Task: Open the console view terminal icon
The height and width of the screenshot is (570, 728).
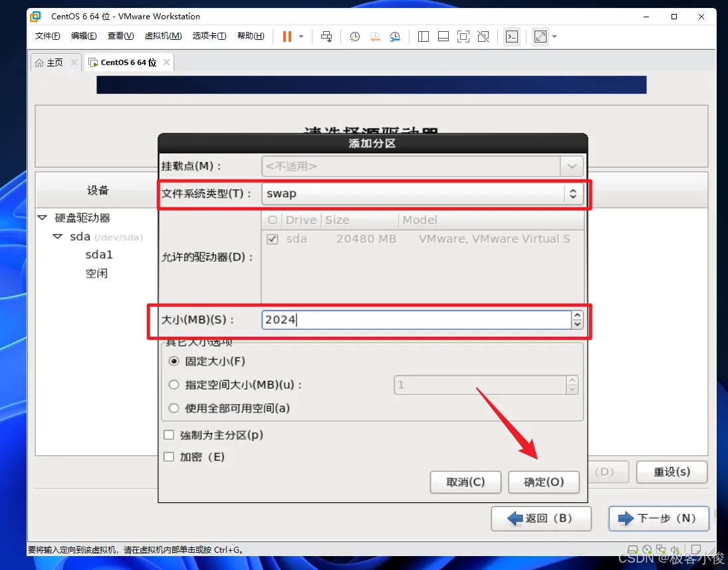Action: click(512, 36)
